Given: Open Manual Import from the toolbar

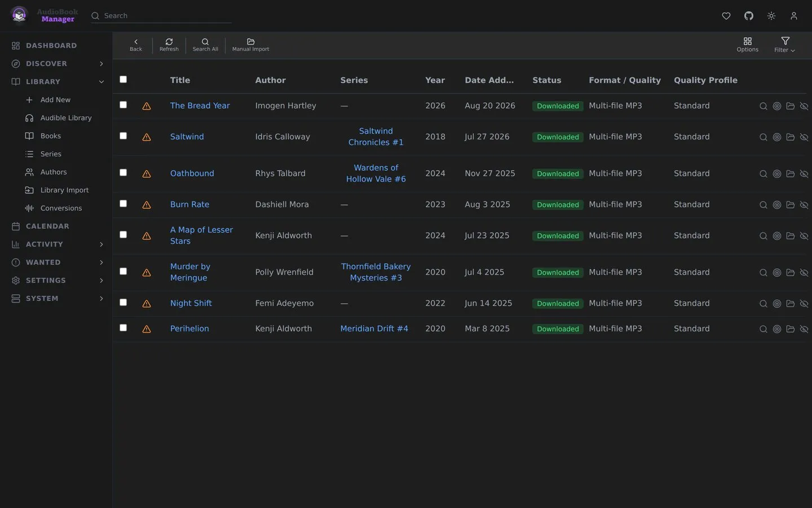Looking at the screenshot, I should pos(250,45).
